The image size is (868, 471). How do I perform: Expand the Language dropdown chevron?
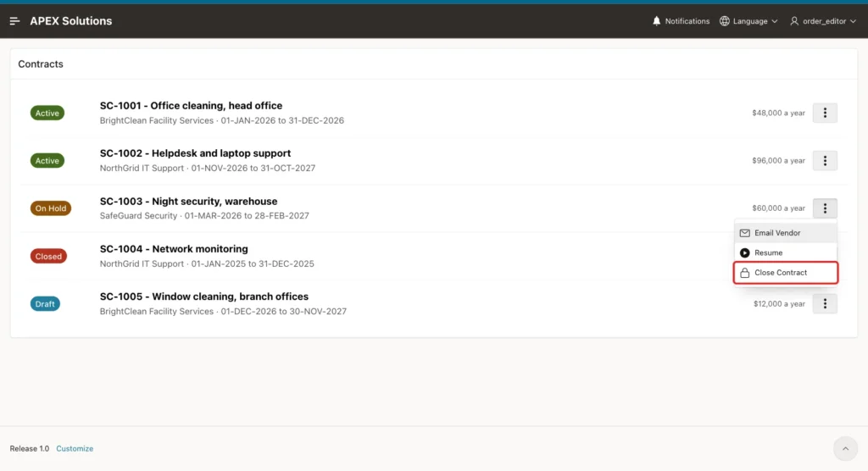click(x=775, y=21)
